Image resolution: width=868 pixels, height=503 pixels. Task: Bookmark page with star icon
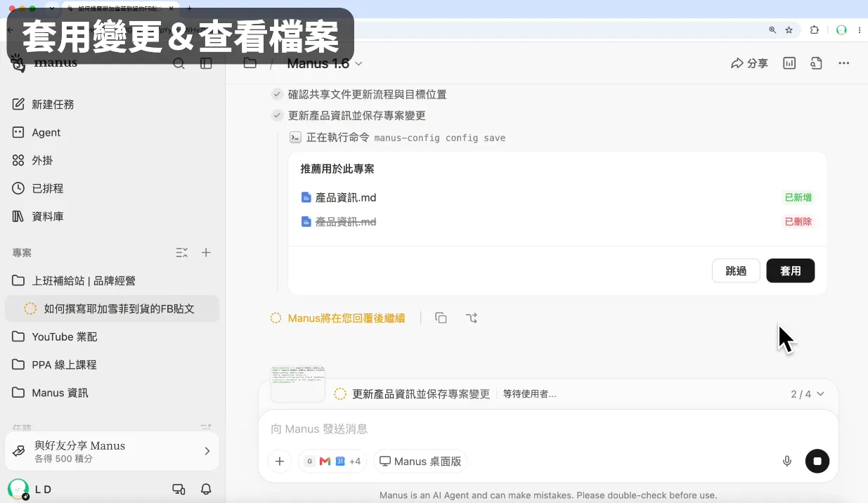[789, 30]
